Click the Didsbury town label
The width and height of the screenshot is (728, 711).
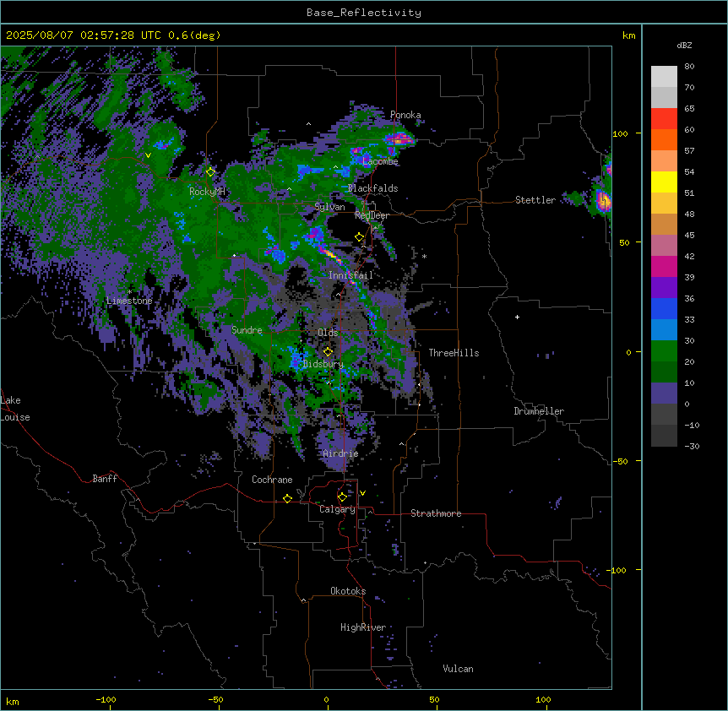pyautogui.click(x=323, y=364)
